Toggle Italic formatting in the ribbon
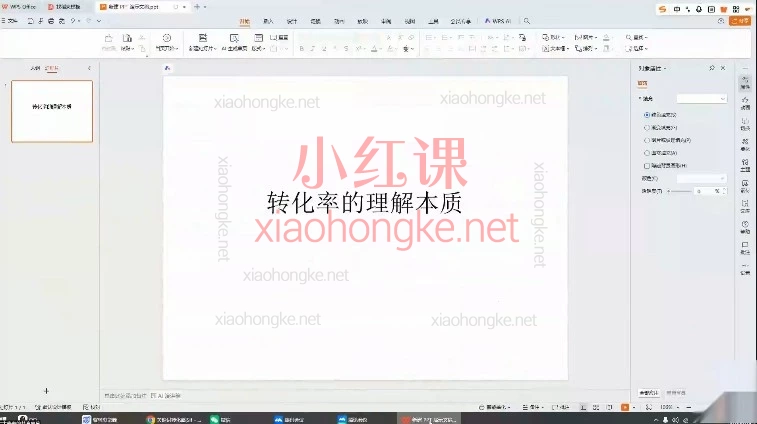 click(x=313, y=49)
